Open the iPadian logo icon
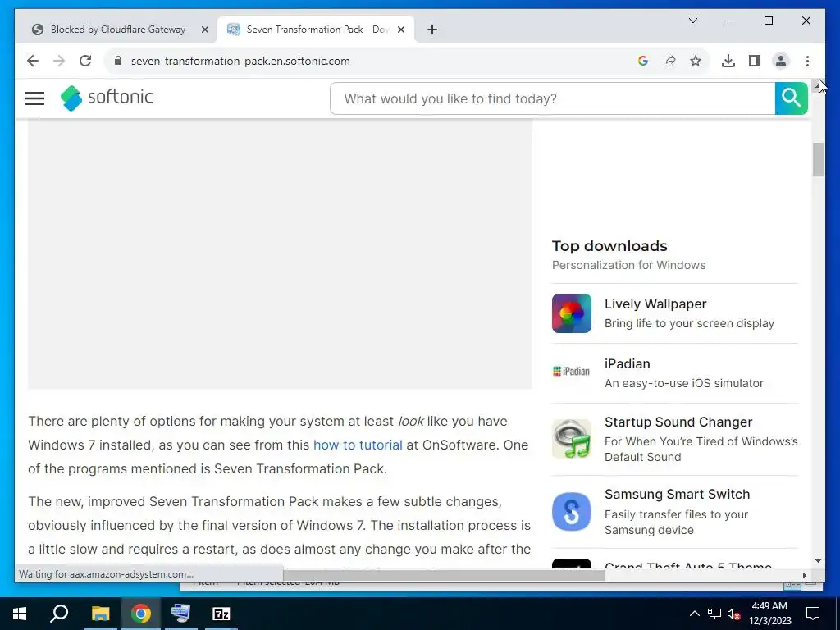The height and width of the screenshot is (630, 840). tap(572, 372)
